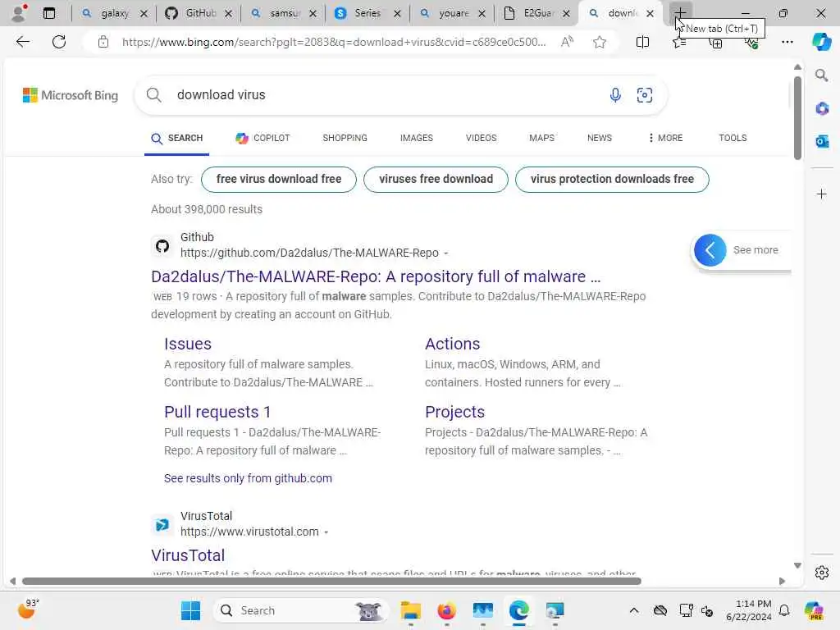Click the Windows taskbar Search box
Image resolution: width=840 pixels, height=630 pixels.
(x=302, y=610)
